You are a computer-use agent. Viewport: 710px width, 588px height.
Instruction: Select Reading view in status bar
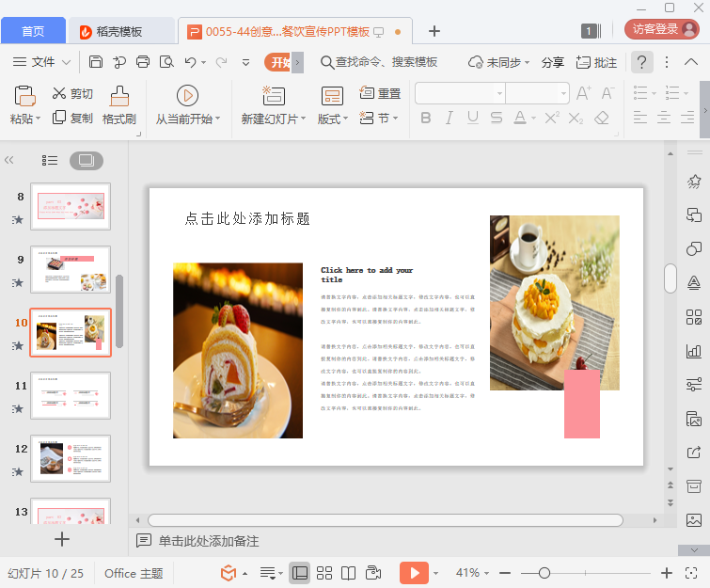tap(348, 573)
